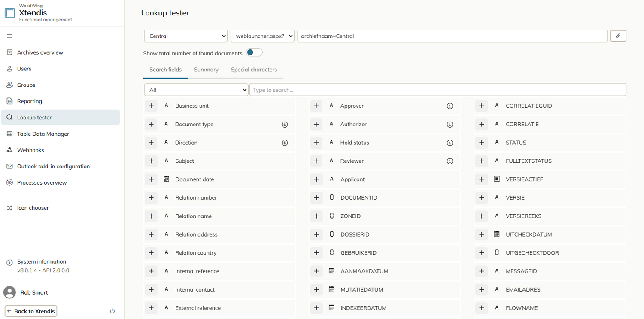Screen dimensions: 644x319
Task: Click info icon on Authorizer row
Action: pos(450,125)
